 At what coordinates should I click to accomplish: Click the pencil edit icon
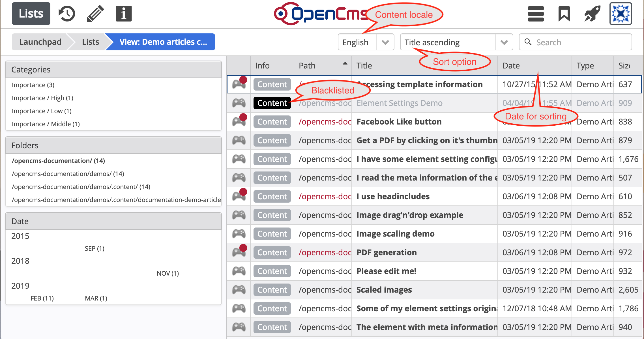[95, 14]
